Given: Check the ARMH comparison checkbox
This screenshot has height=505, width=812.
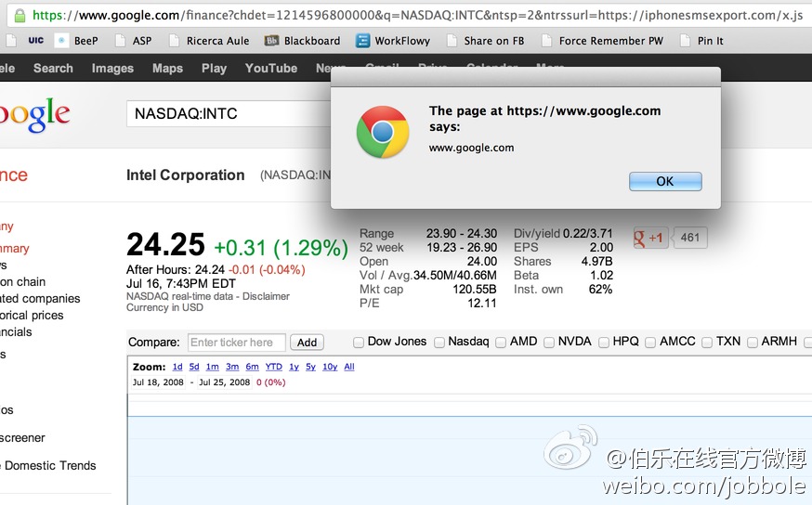Looking at the screenshot, I should [x=753, y=342].
